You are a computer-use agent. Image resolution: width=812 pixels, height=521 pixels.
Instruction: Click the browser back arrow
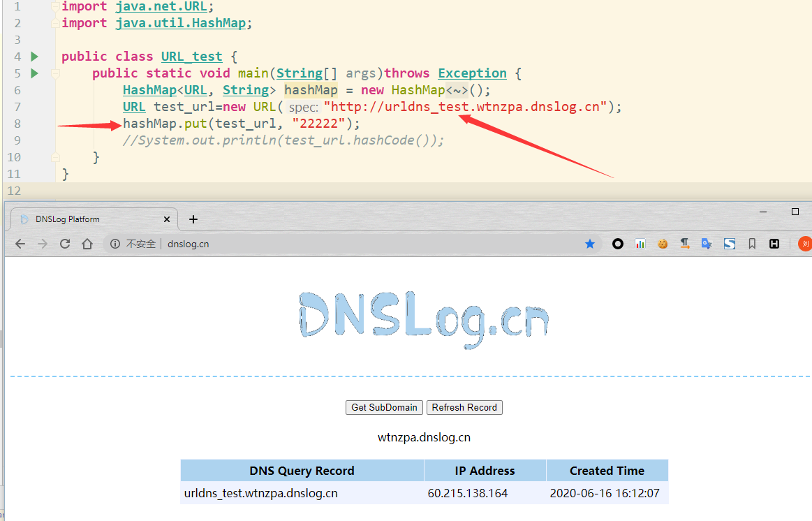pyautogui.click(x=20, y=244)
